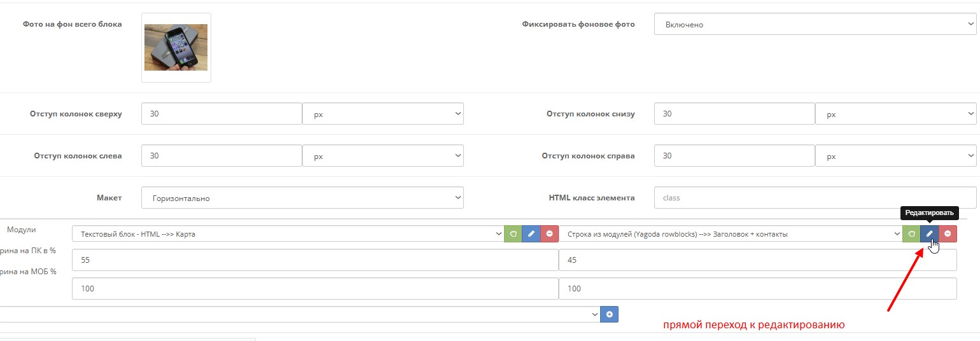Viewport: 980px width, 341px height.
Task: Add a new module with the blue plus icon
Action: (x=610, y=314)
